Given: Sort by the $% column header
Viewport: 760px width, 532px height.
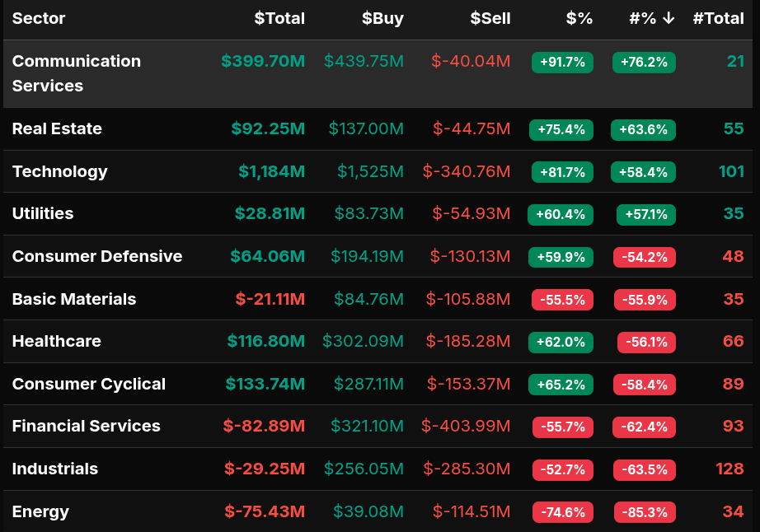Looking at the screenshot, I should click(579, 19).
